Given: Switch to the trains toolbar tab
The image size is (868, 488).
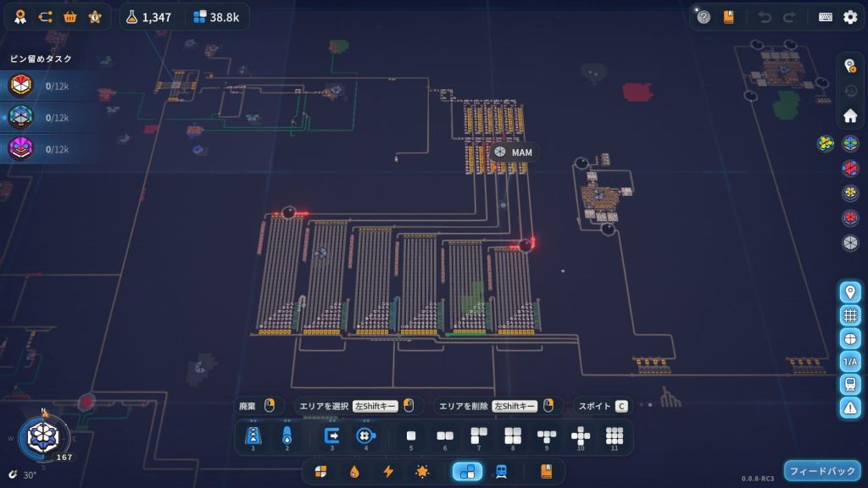Looking at the screenshot, I should (501, 471).
